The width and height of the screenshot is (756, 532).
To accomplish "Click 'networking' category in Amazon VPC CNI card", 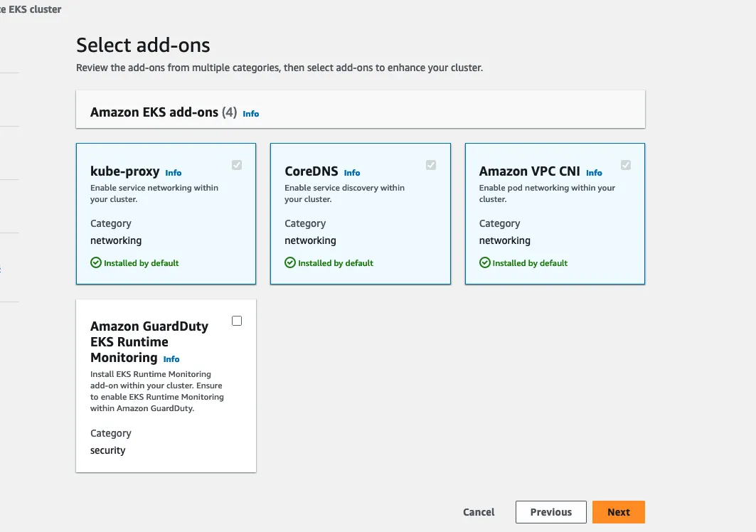I will click(505, 240).
